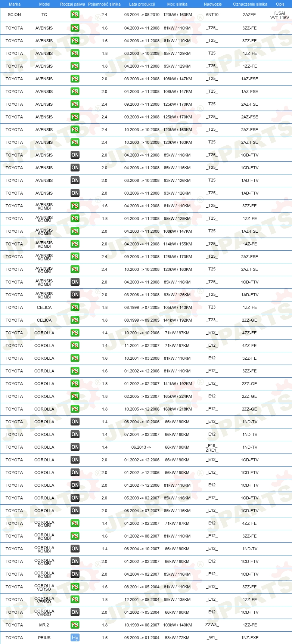Click the _E18_, ZRE1_ body cell

(212, 448)
